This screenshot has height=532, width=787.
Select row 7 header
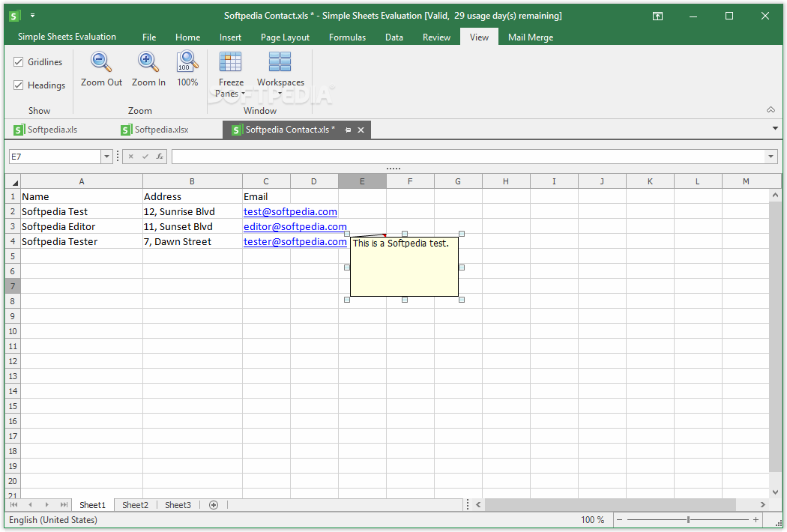tap(13, 286)
